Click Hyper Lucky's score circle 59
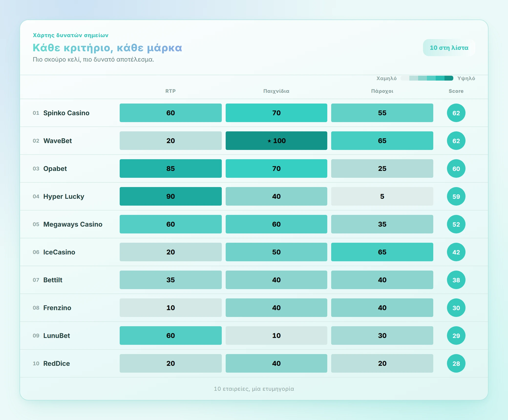Image resolution: width=508 pixels, height=420 pixels. [x=456, y=196]
